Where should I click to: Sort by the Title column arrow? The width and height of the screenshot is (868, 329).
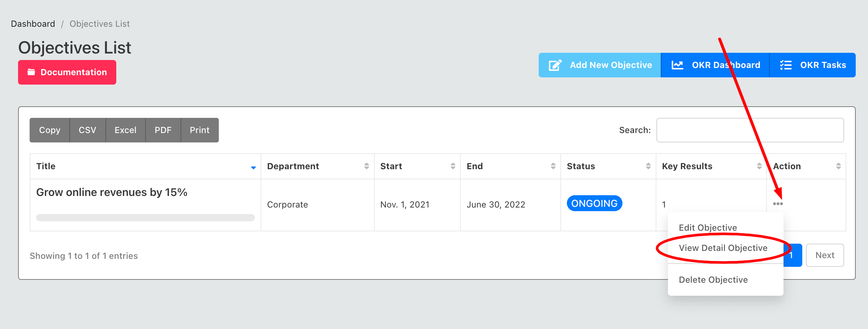[x=253, y=167]
